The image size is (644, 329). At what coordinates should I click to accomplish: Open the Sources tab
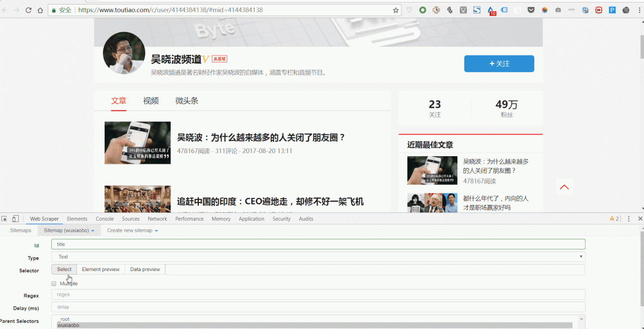click(x=131, y=219)
